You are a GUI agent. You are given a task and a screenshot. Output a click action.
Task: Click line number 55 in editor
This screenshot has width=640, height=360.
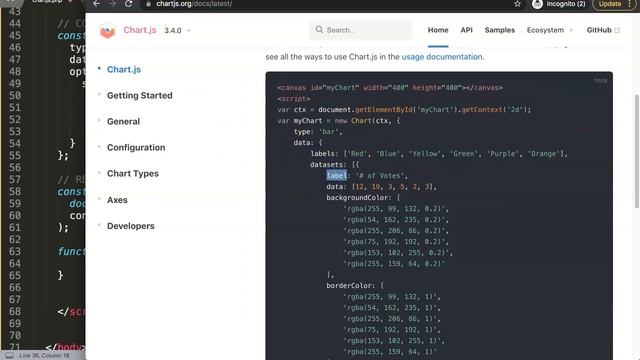click(x=15, y=156)
